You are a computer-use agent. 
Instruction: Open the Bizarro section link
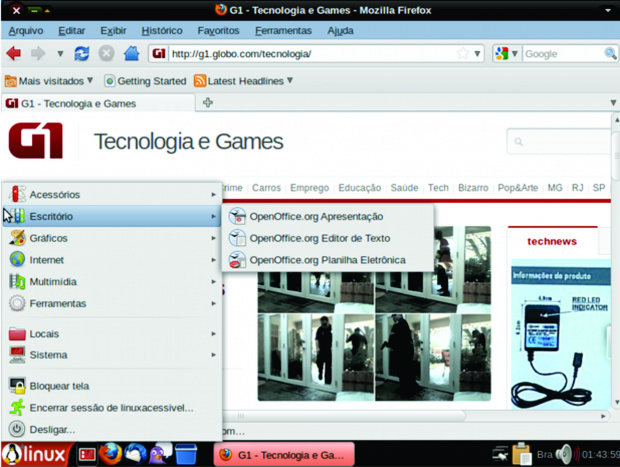(473, 188)
